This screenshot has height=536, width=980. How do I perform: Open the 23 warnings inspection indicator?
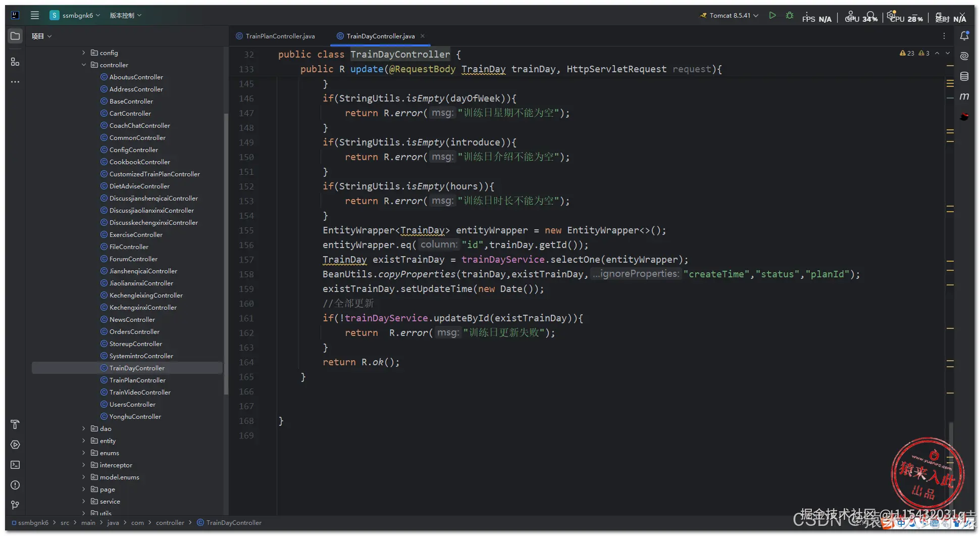pos(907,53)
